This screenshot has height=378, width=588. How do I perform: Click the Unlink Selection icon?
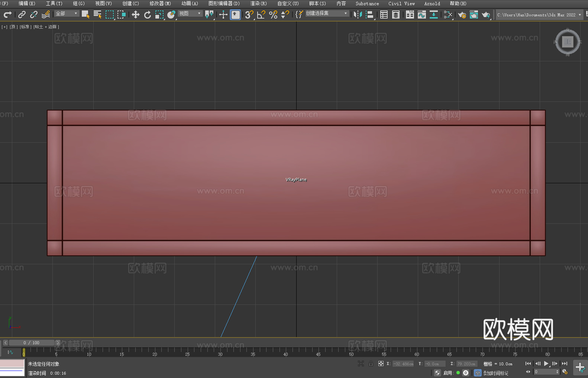pyautogui.click(x=34, y=14)
